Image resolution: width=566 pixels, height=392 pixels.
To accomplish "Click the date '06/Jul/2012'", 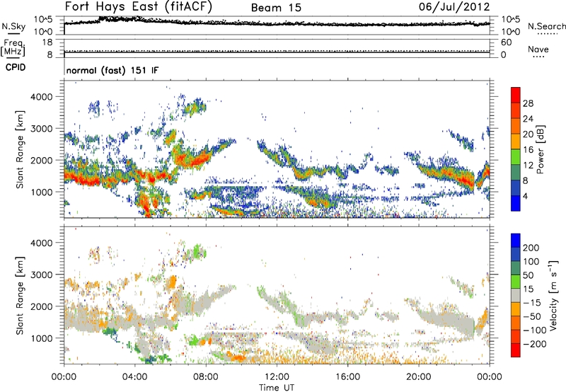I will (454, 6).
